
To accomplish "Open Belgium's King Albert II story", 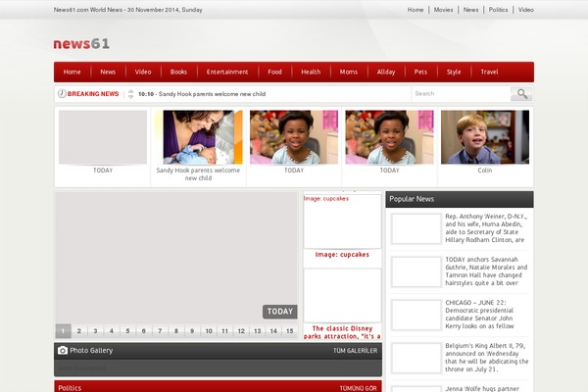I will (487, 357).
